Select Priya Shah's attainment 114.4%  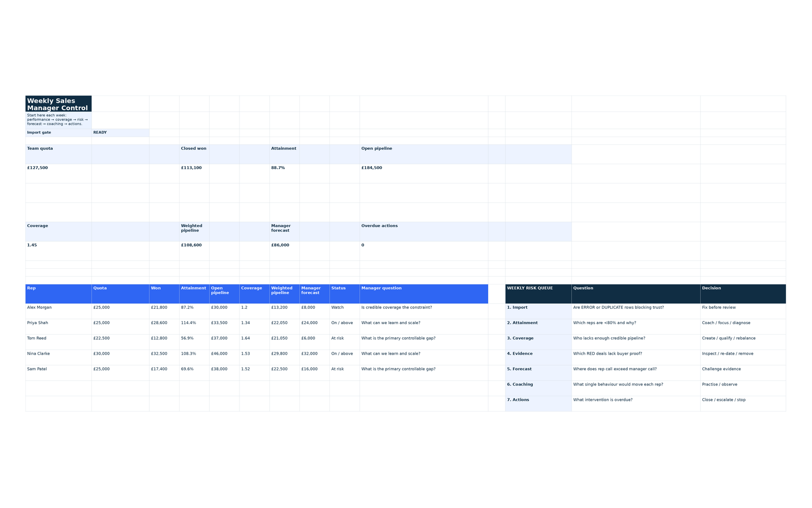194,327
